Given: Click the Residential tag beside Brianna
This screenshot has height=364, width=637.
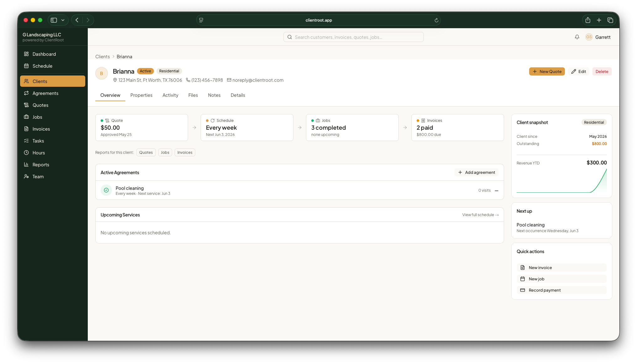Looking at the screenshot, I should point(169,71).
